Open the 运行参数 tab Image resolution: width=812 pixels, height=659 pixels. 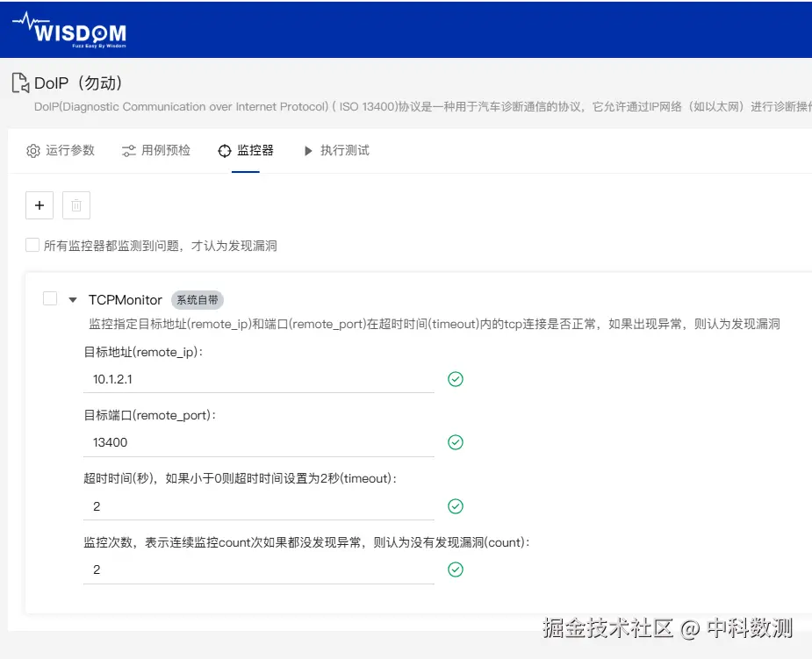(x=60, y=151)
